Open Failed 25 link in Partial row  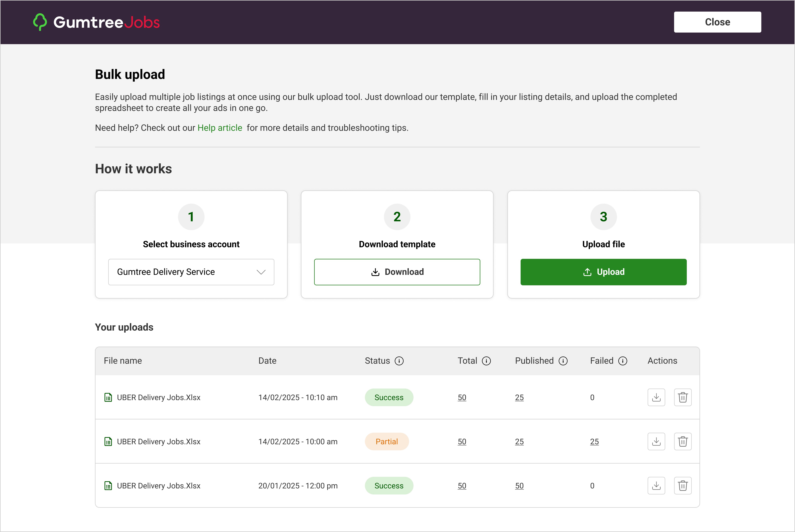(x=594, y=441)
